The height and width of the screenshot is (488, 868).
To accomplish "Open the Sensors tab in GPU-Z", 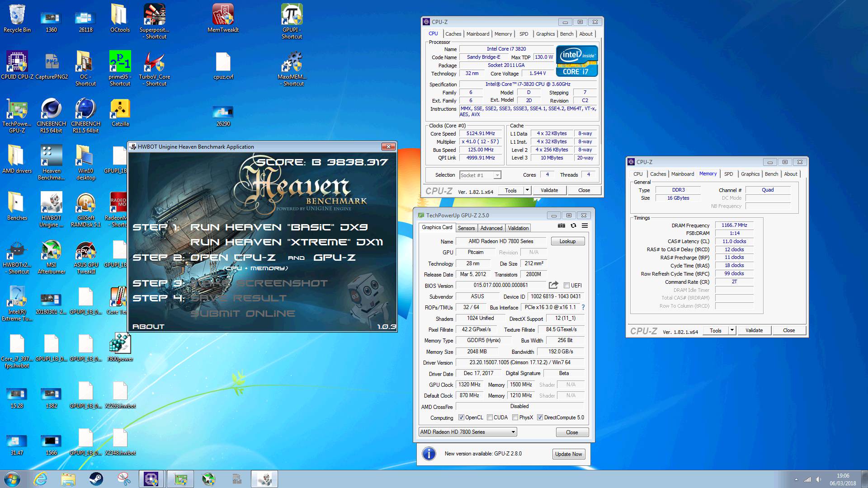I will pos(466,228).
